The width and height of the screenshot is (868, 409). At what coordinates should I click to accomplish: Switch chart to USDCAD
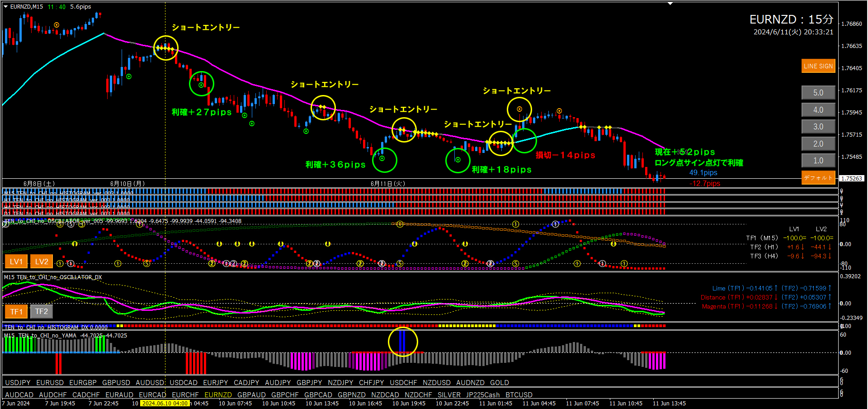point(184,383)
